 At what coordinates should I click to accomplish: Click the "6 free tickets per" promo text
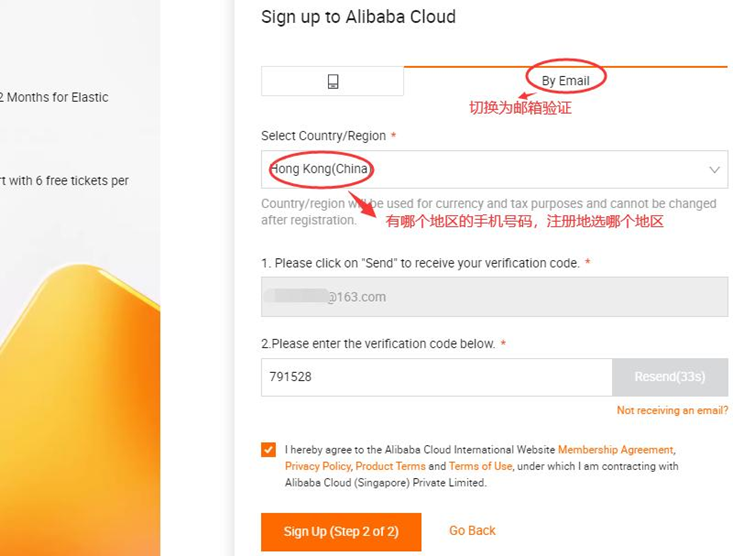click(80, 181)
